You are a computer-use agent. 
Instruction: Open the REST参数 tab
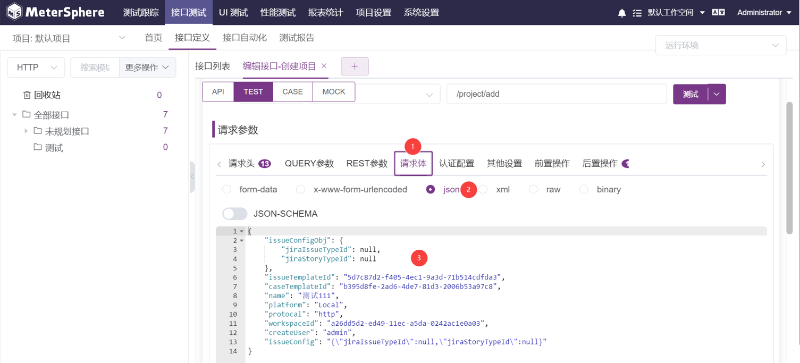click(367, 163)
